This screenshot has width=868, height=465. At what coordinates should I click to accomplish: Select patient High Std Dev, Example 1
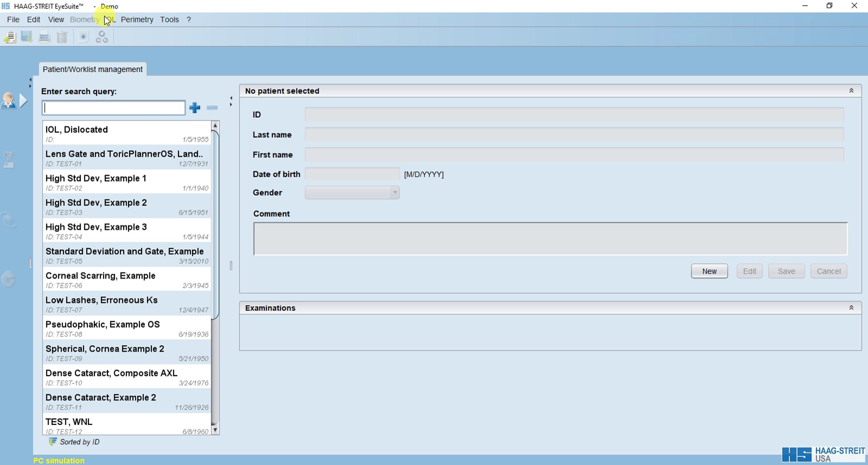127,182
